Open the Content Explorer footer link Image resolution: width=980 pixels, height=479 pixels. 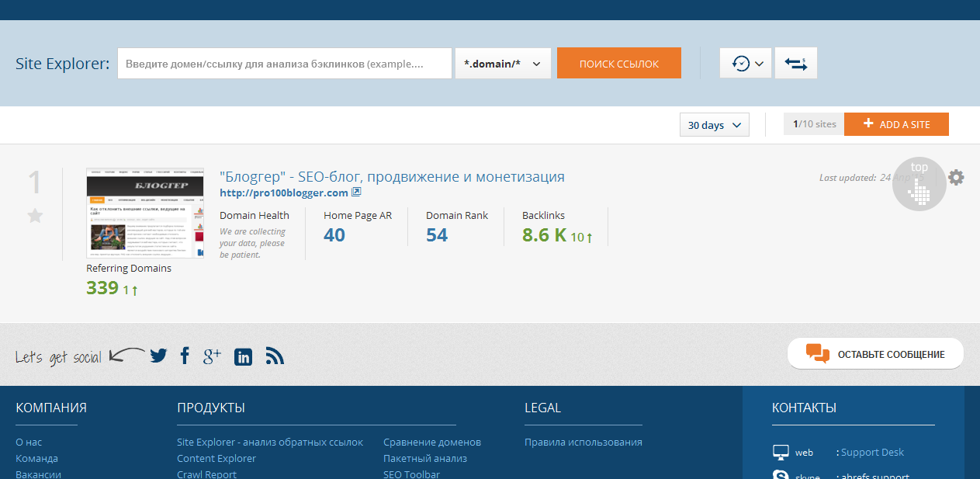pos(216,458)
